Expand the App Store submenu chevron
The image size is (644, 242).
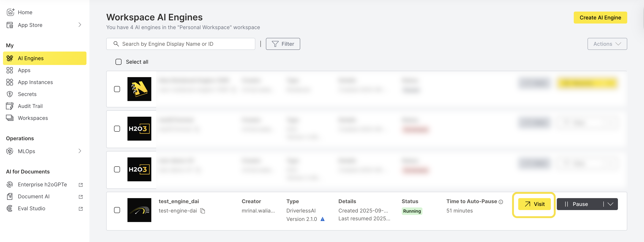80,25
